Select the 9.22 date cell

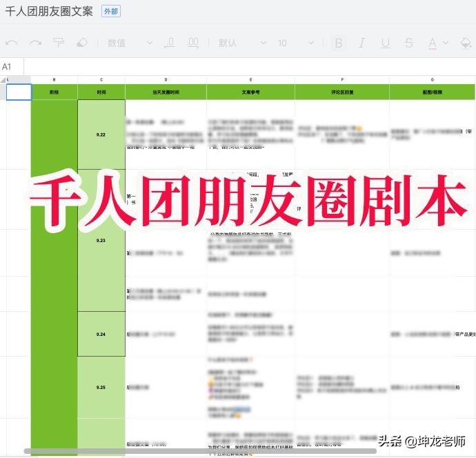tap(101, 135)
